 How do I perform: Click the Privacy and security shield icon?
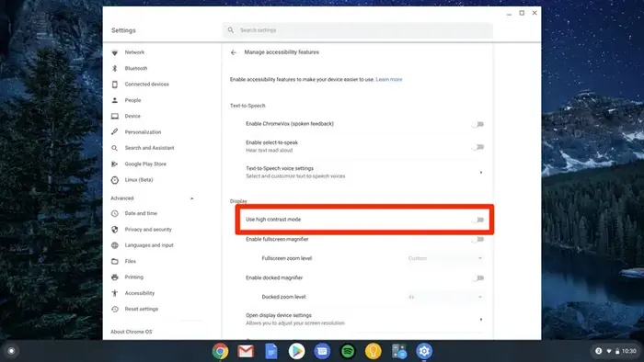pyautogui.click(x=115, y=230)
